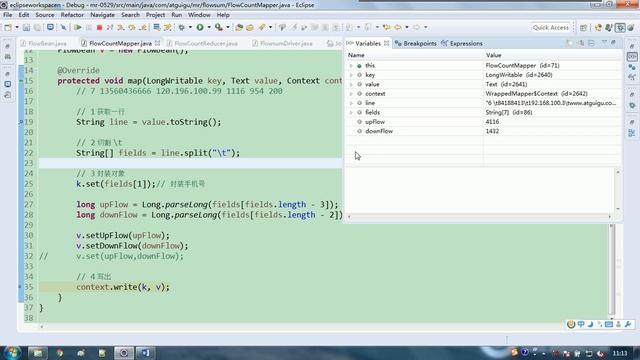Click the green Run button
Viewport: 640px width, 360px height.
[x=200, y=27]
